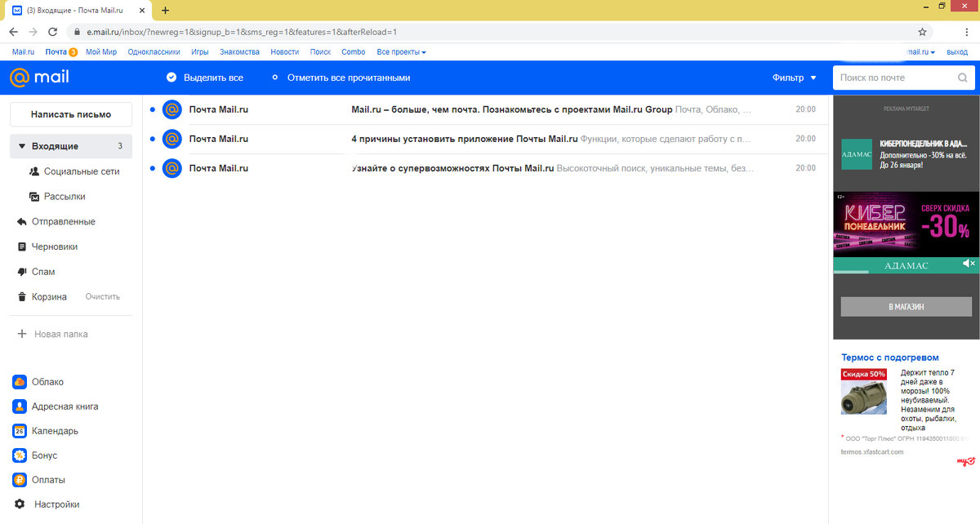Click the thermos product thumbnail
Screen dimensions: 980x524
point(864,392)
